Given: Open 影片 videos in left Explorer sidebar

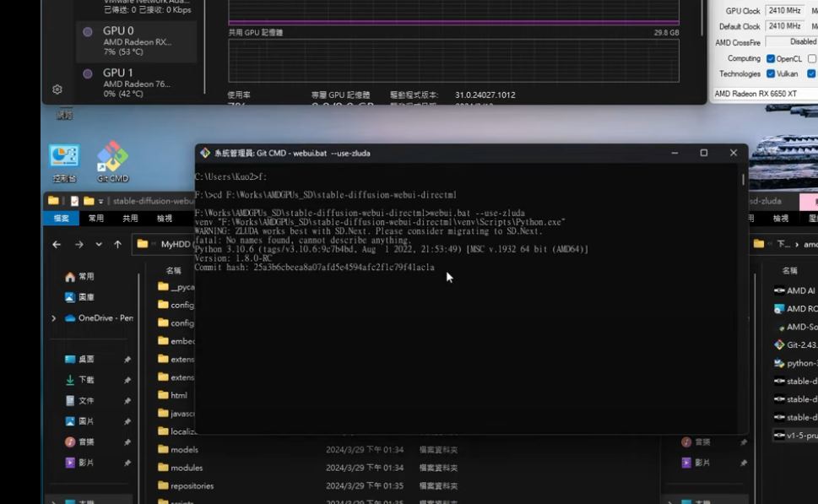Looking at the screenshot, I should (x=79, y=463).
